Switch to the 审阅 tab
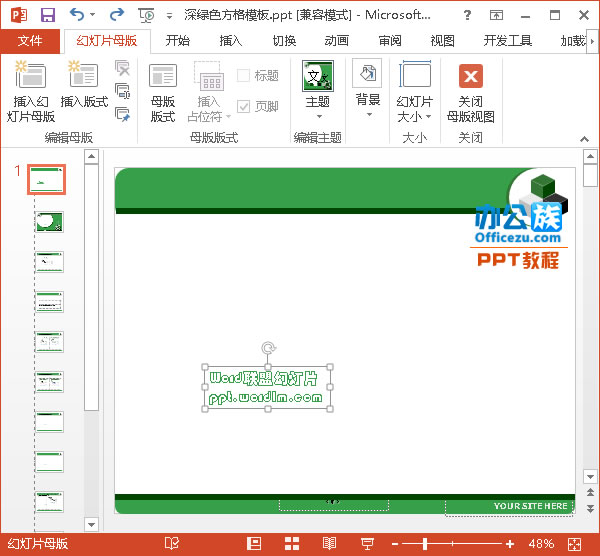 [x=390, y=41]
